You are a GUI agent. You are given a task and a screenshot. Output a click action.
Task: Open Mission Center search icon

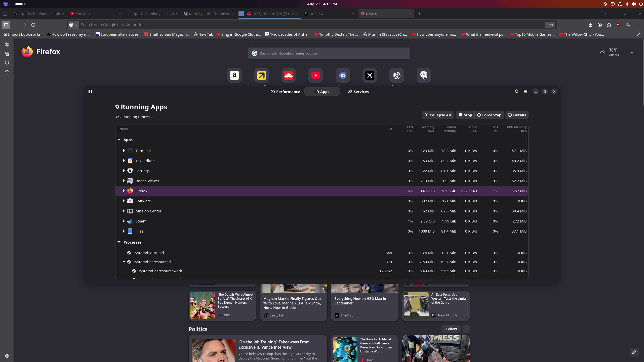517,92
